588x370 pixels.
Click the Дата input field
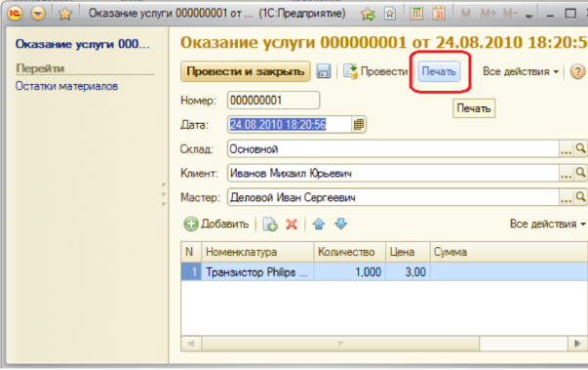pos(290,125)
